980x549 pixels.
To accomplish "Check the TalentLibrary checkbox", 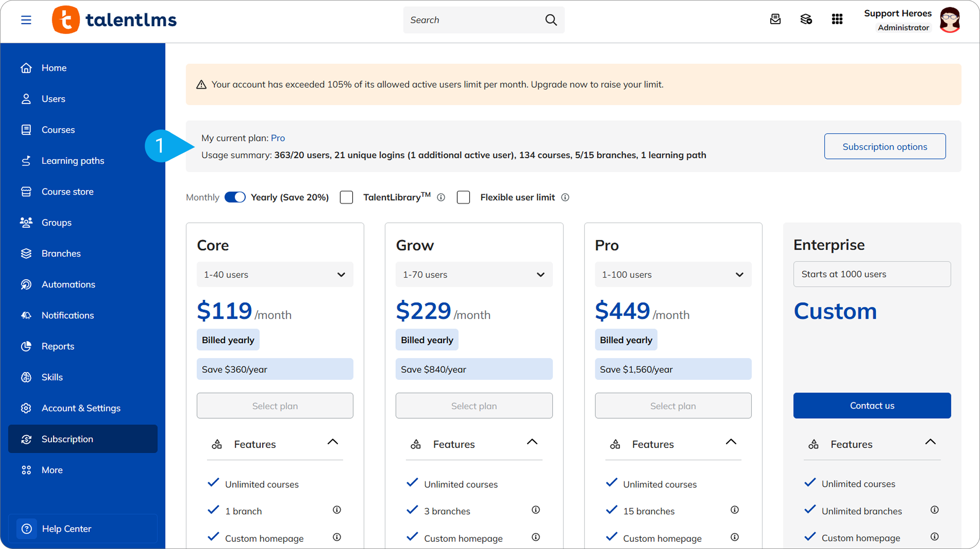I will [x=347, y=197].
